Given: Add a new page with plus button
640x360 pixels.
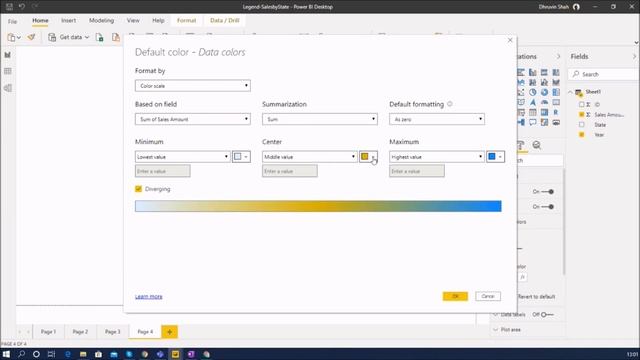Looking at the screenshot, I should pyautogui.click(x=169, y=332).
